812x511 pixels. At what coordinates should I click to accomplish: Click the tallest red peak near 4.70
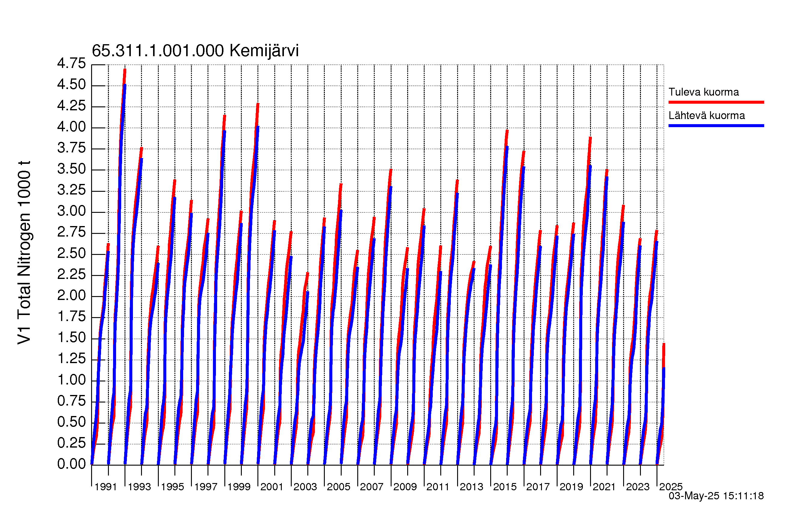pyautogui.click(x=125, y=70)
